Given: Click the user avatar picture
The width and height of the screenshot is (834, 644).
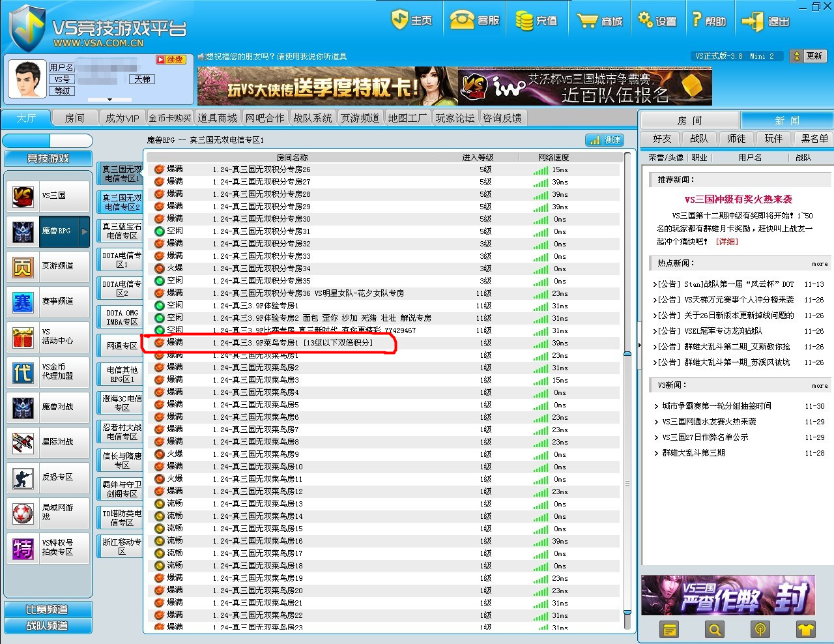Looking at the screenshot, I should (27, 80).
